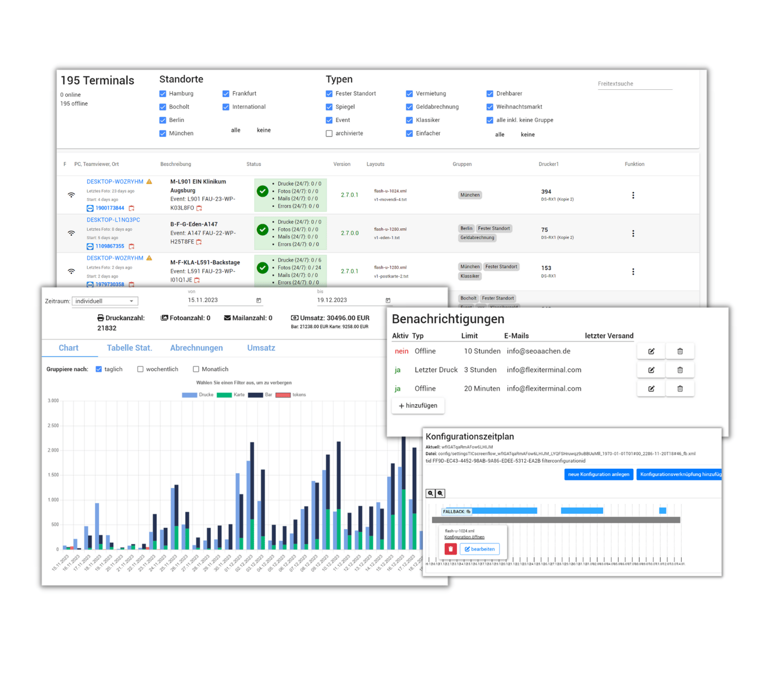This screenshot has width=784, height=697.
Task: Click the wifi icon in the B-F-G-Eden-A147 row
Action: (71, 233)
